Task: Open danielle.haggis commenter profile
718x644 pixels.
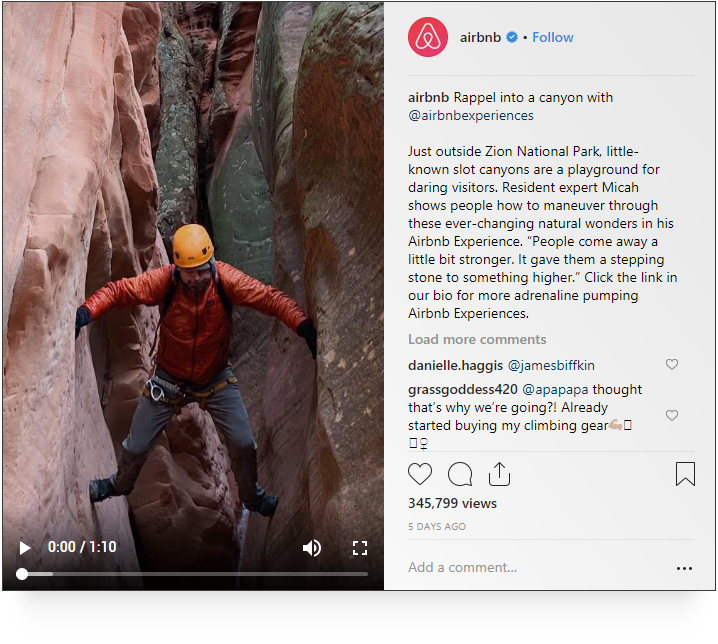Action: click(x=455, y=366)
